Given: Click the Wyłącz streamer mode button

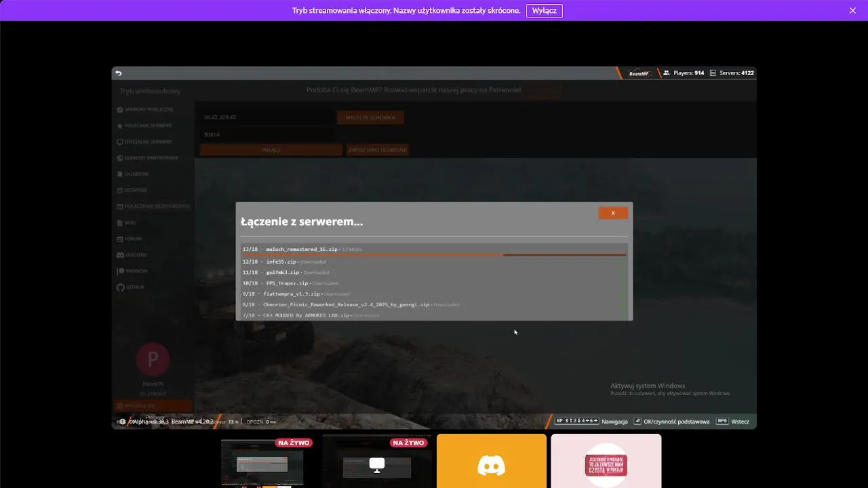Looking at the screenshot, I should pos(544,11).
